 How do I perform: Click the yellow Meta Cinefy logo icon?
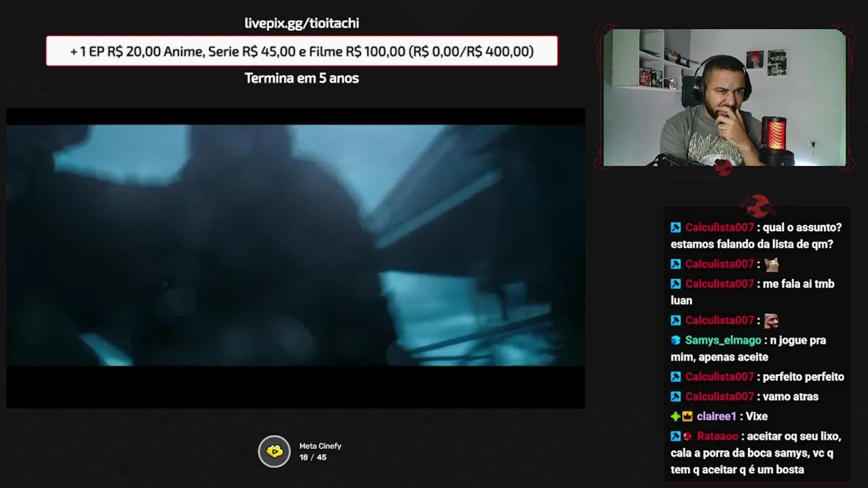pyautogui.click(x=274, y=451)
